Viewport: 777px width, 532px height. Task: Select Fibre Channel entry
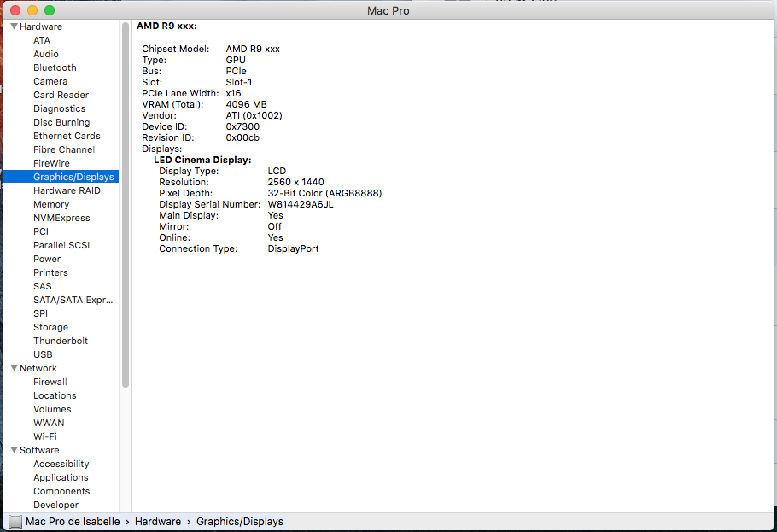pyautogui.click(x=64, y=149)
